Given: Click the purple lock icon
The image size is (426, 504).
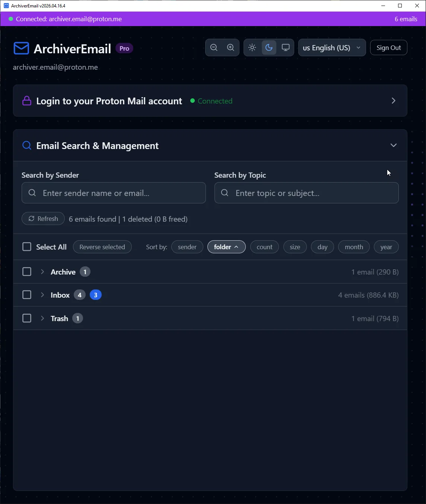Looking at the screenshot, I should (27, 101).
